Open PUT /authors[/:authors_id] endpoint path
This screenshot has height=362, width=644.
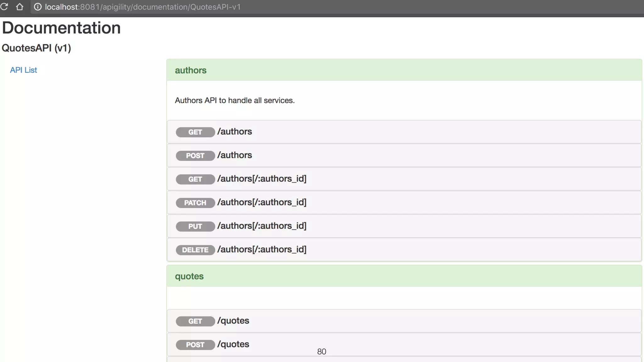click(262, 226)
